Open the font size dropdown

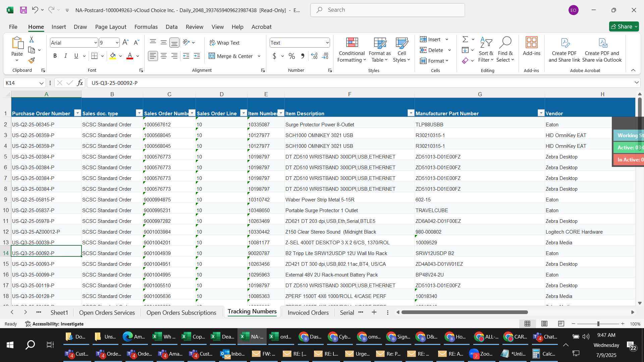[117, 43]
